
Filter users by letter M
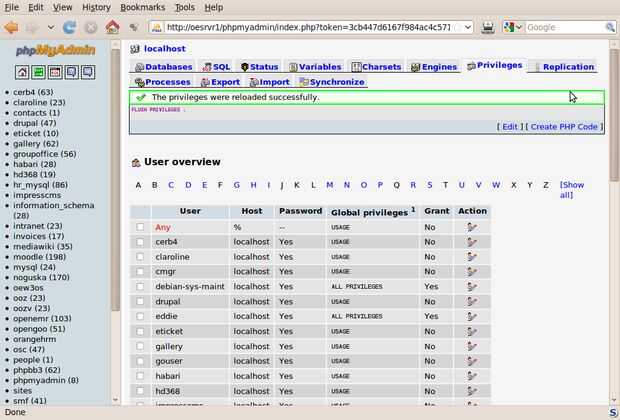[329, 185]
